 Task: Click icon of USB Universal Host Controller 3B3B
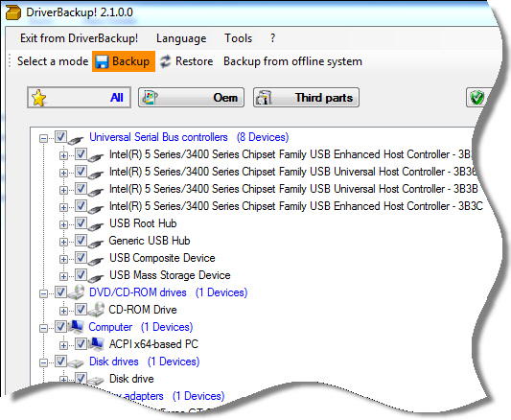point(96,192)
